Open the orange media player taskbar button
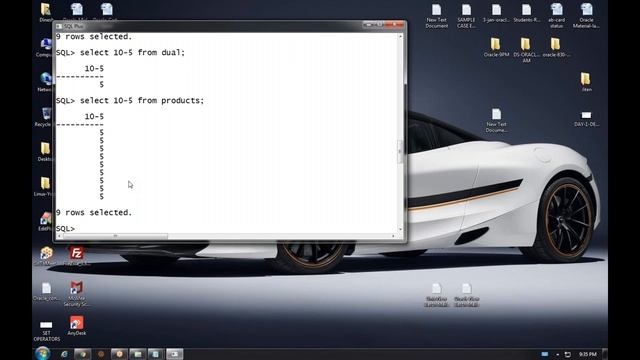 pos(119,354)
